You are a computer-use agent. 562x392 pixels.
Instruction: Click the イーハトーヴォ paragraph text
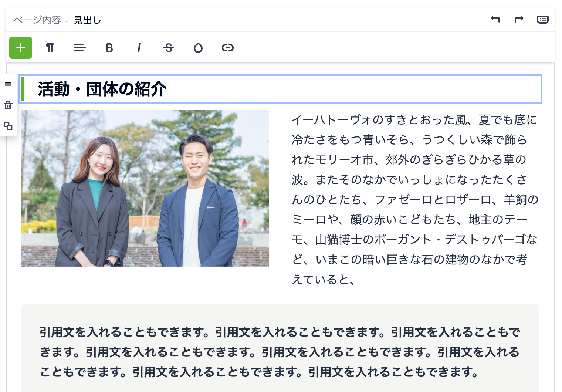[415, 199]
